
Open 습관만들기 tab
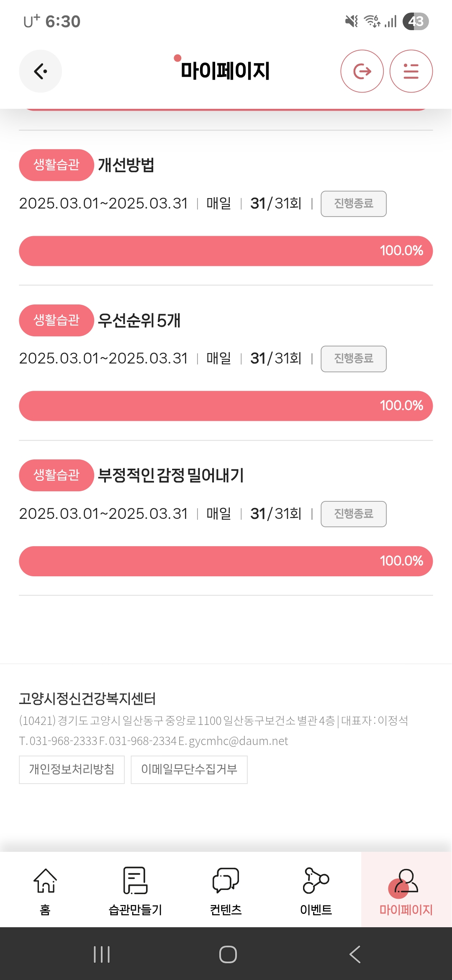point(135,890)
